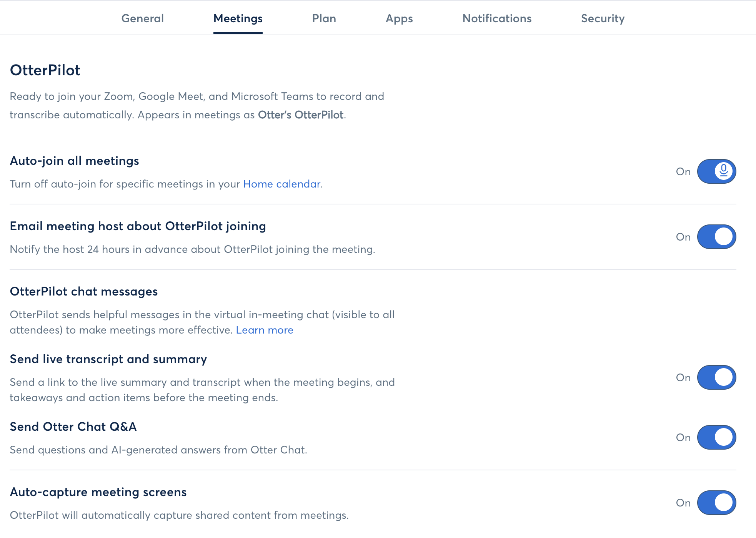Switch off Send Otter Chat Q&A
This screenshot has height=538, width=756.
pyautogui.click(x=716, y=437)
